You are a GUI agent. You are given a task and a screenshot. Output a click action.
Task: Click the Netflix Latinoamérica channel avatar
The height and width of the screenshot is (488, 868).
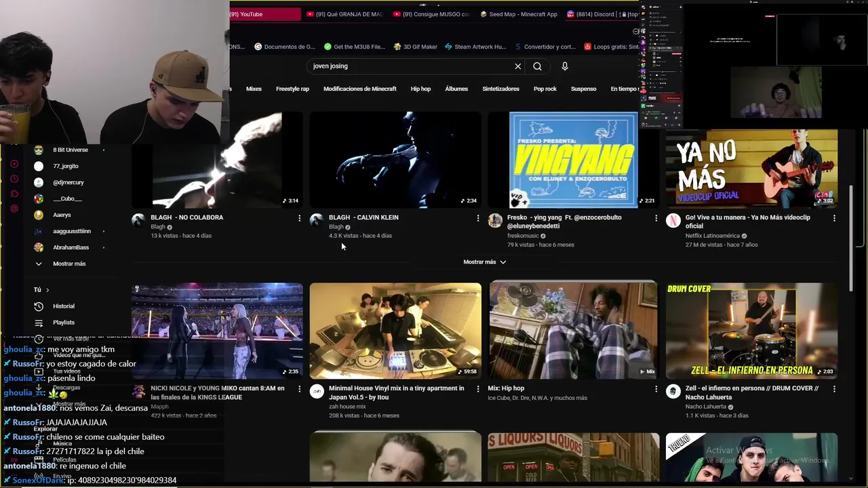click(x=673, y=220)
